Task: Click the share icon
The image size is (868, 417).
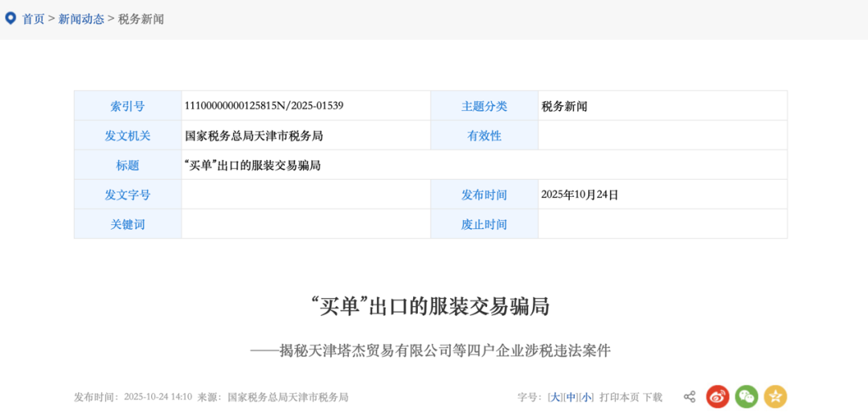Action: [x=690, y=396]
